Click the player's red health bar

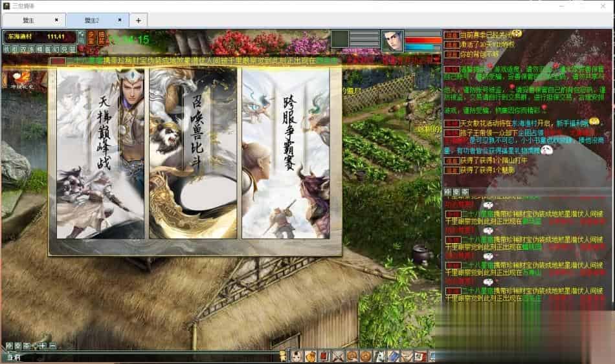tap(423, 40)
